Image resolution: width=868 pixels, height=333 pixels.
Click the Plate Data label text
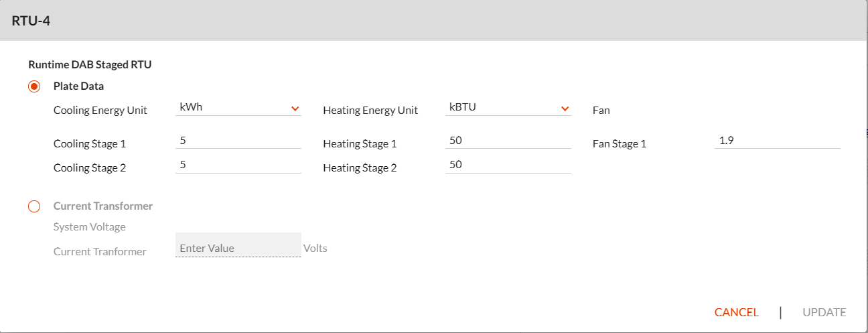pos(78,86)
